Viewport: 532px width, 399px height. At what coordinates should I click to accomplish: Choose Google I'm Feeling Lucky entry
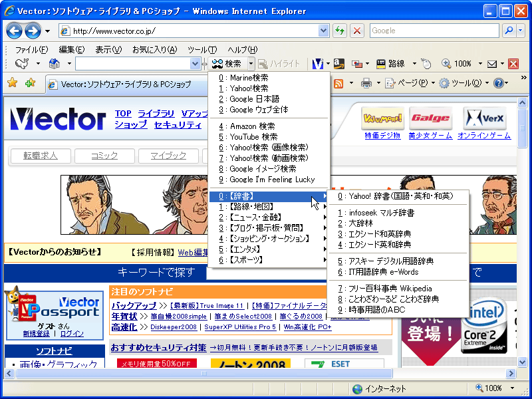pyautogui.click(x=269, y=179)
